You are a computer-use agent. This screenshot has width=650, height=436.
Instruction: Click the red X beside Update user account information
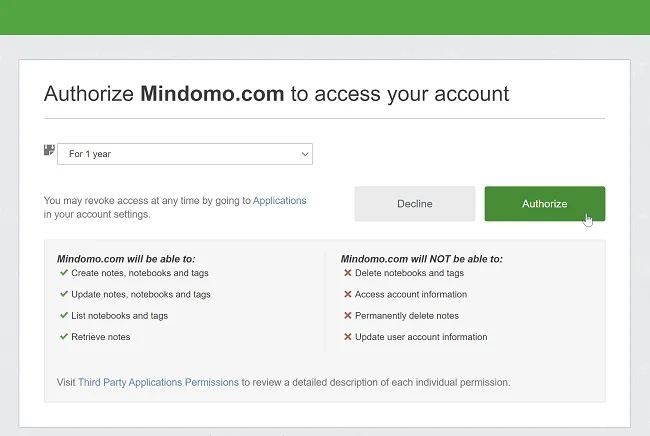tap(348, 337)
